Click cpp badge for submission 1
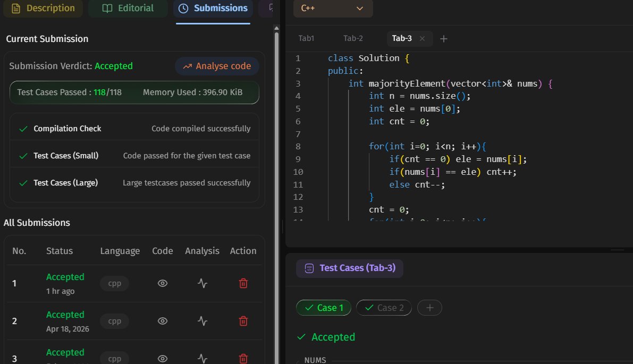The width and height of the screenshot is (633, 364). (115, 283)
